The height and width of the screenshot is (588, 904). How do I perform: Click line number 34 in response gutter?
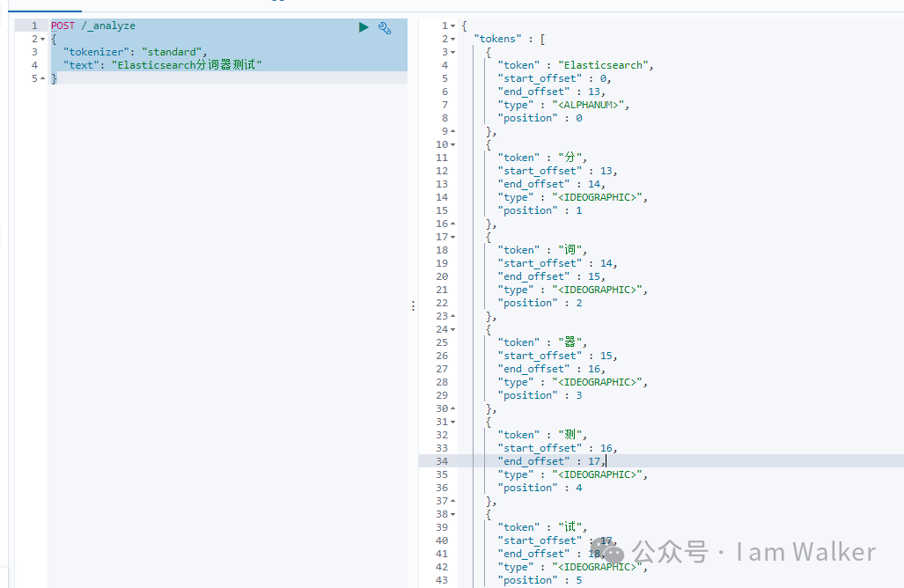pos(442,461)
